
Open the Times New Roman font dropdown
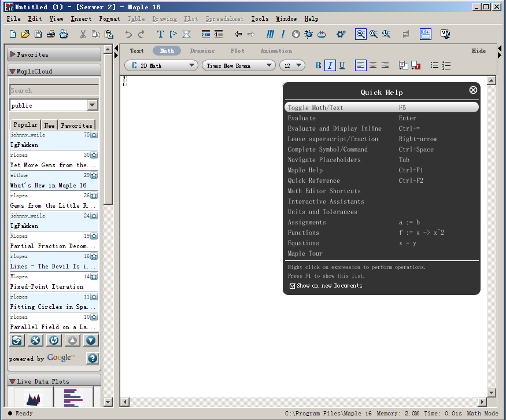coord(238,65)
